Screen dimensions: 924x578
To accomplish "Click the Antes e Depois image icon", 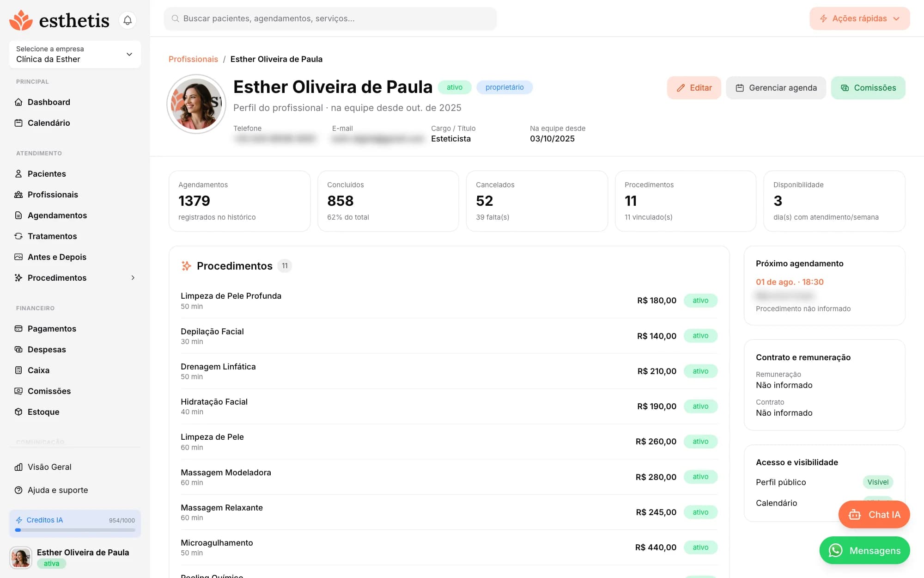I will tap(18, 257).
